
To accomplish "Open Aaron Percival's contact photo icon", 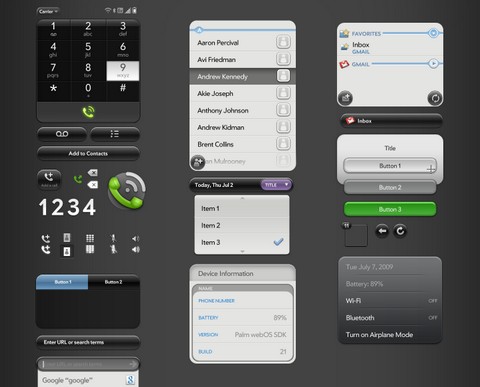I will pos(283,42).
